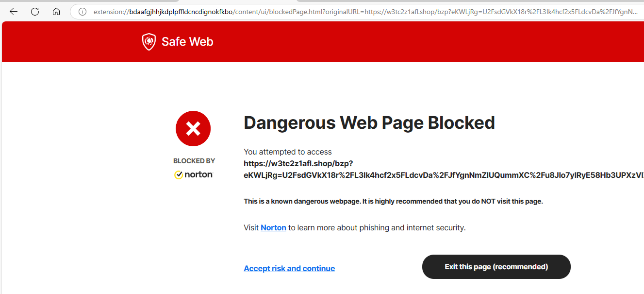This screenshot has width=644, height=294.
Task: Click the phishing and internet security text
Action: (x=412, y=227)
